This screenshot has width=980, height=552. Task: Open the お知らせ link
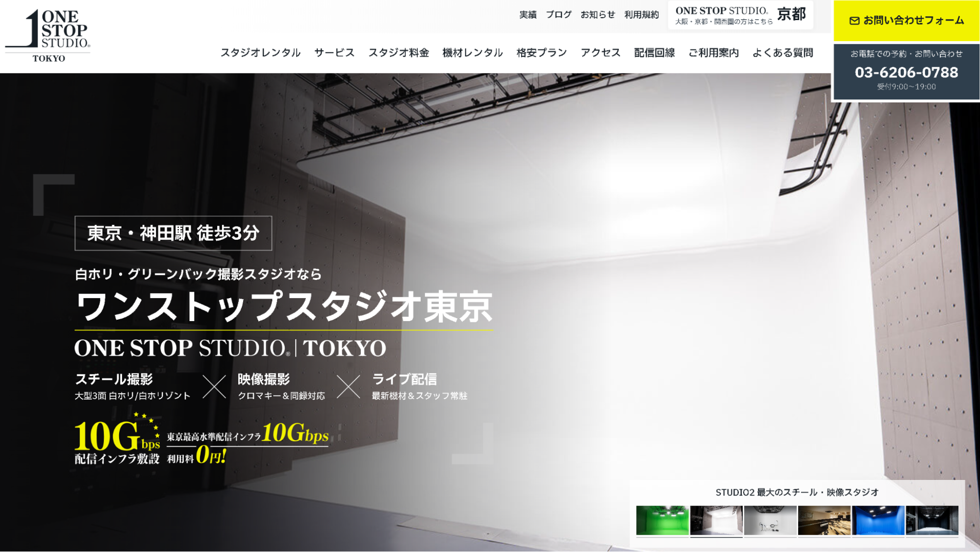pos(598,15)
